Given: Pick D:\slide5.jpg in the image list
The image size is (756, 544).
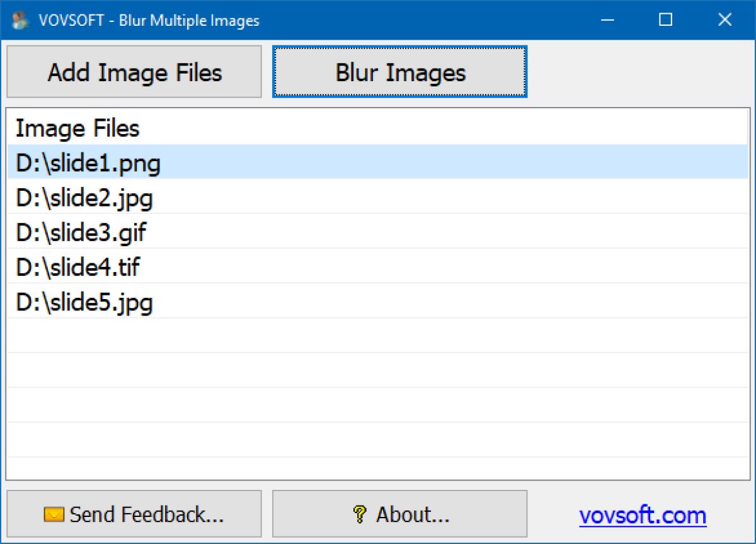Looking at the screenshot, I should 84,303.
